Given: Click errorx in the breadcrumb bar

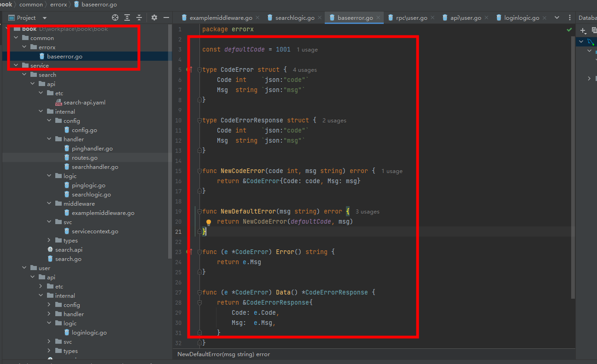Looking at the screenshot, I should click(58, 4).
